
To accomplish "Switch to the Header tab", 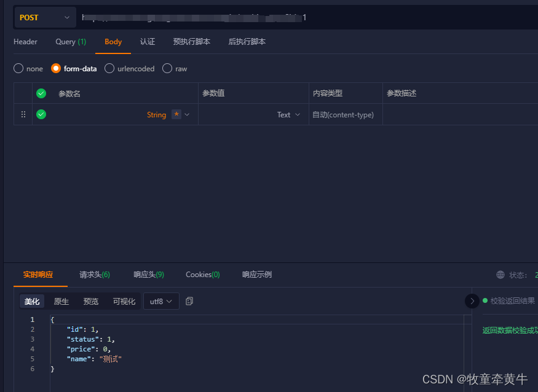I will click(x=25, y=42).
